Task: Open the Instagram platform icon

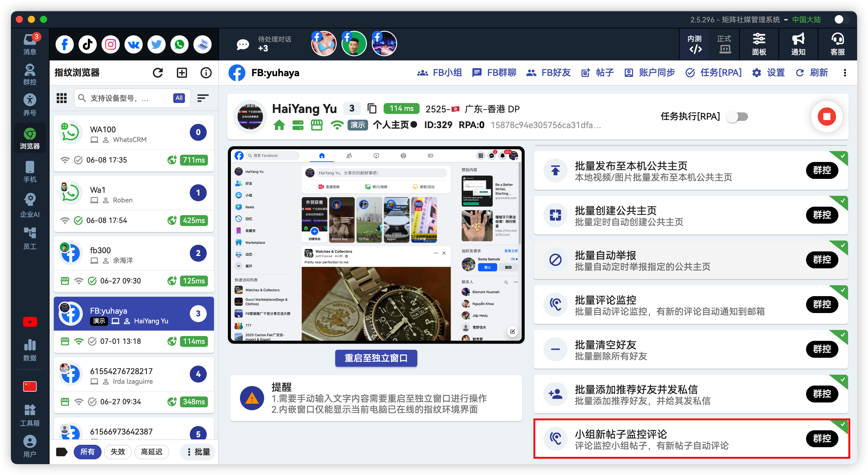Action: (x=111, y=44)
